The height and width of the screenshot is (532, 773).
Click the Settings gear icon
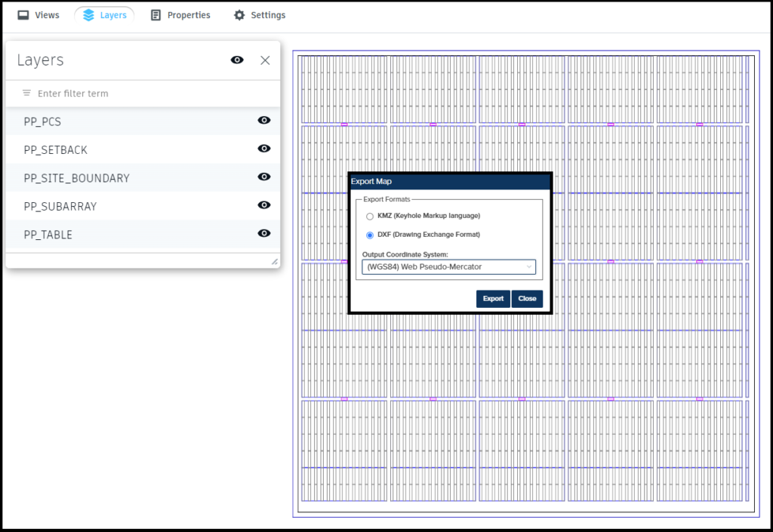coord(239,15)
